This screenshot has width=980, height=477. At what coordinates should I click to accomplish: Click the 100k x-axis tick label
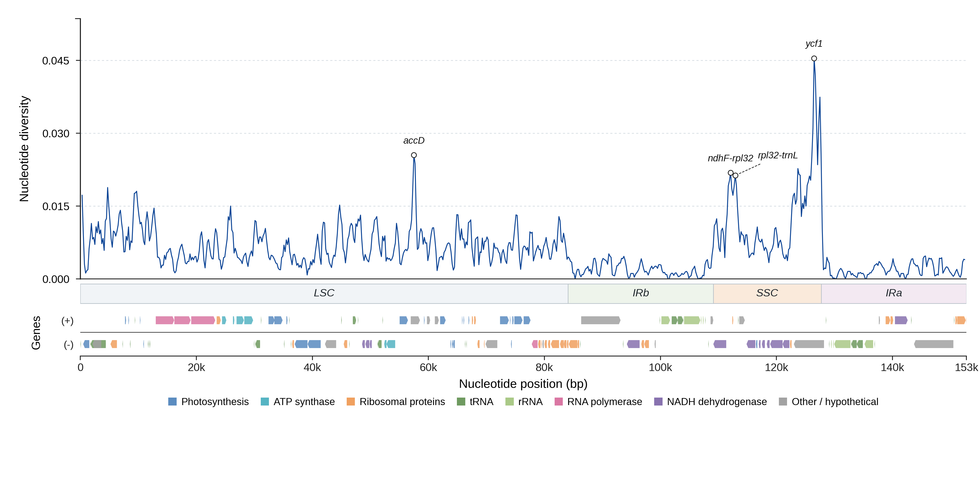point(661,367)
